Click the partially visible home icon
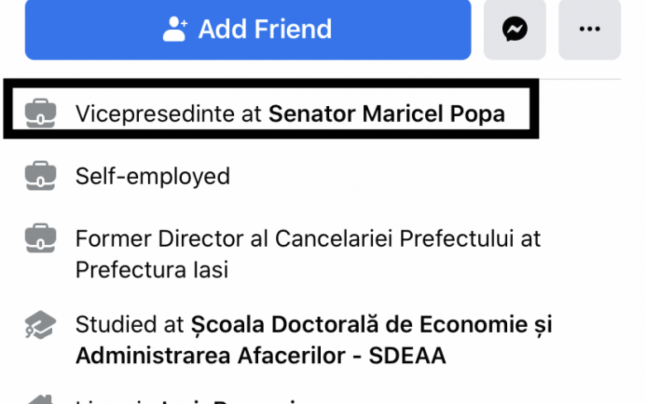 [41, 399]
